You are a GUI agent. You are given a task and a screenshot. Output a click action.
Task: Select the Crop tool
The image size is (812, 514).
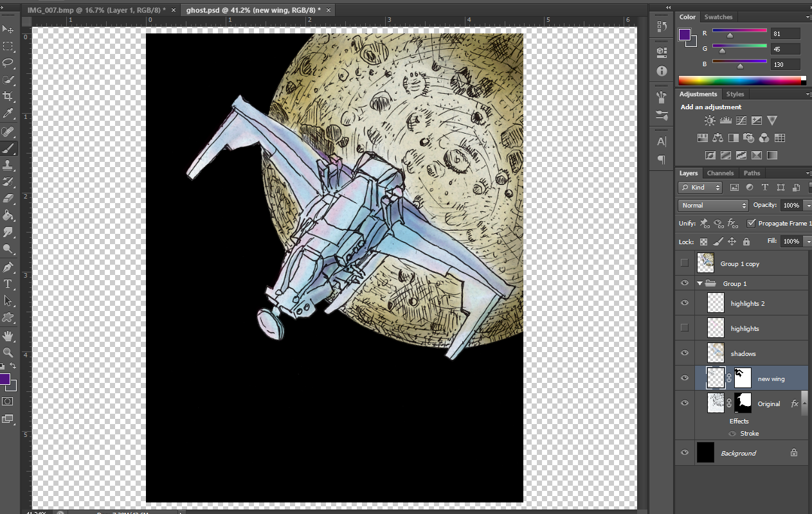coord(8,96)
